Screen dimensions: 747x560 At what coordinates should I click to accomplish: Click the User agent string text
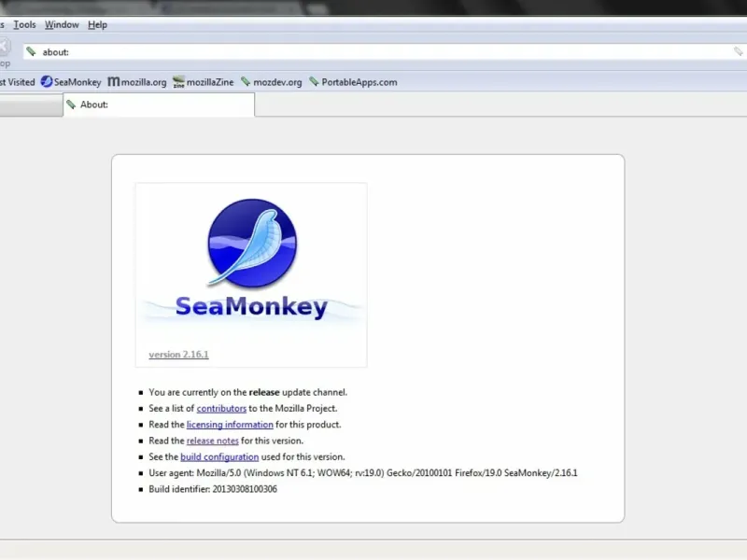click(363, 473)
